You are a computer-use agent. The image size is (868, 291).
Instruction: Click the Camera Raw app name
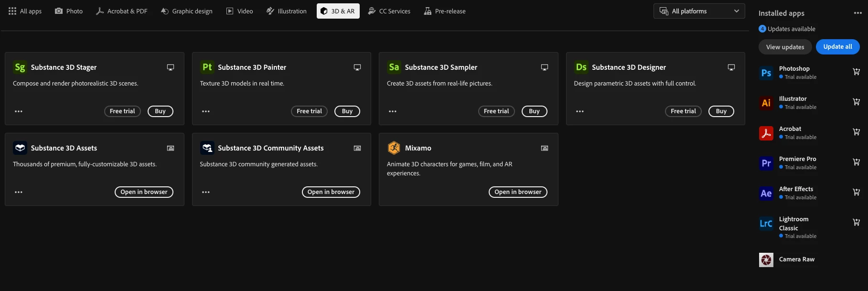click(797, 259)
